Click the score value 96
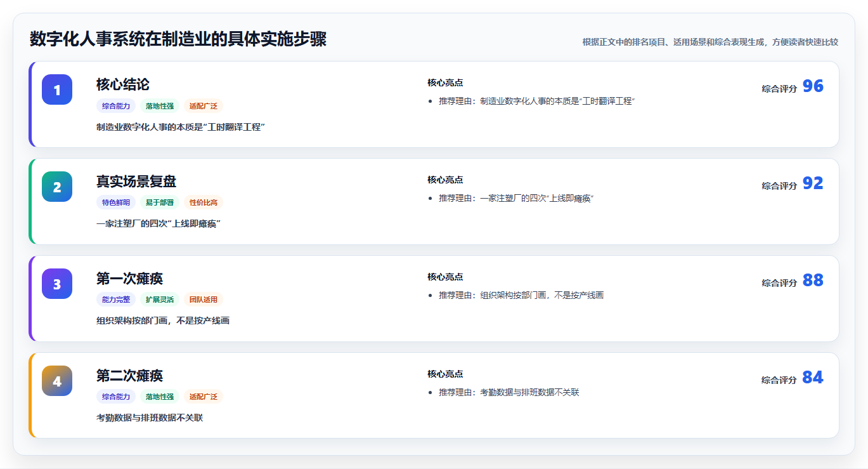This screenshot has height=469, width=868. [x=813, y=86]
